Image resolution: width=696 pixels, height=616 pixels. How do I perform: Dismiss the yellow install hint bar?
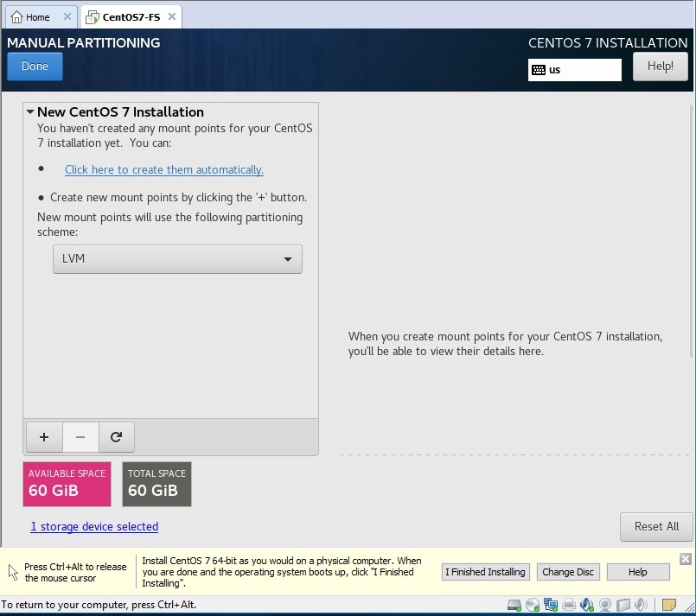point(686,559)
